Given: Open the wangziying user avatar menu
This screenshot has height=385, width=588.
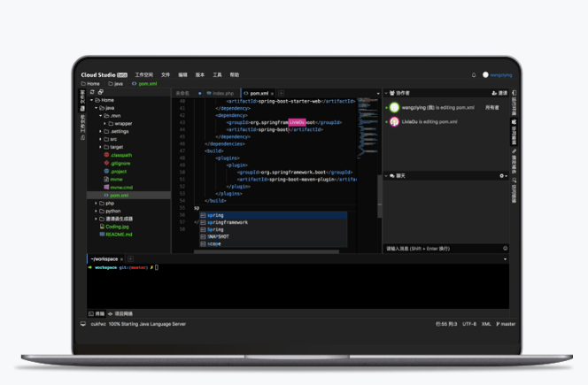Looking at the screenshot, I should [485, 74].
